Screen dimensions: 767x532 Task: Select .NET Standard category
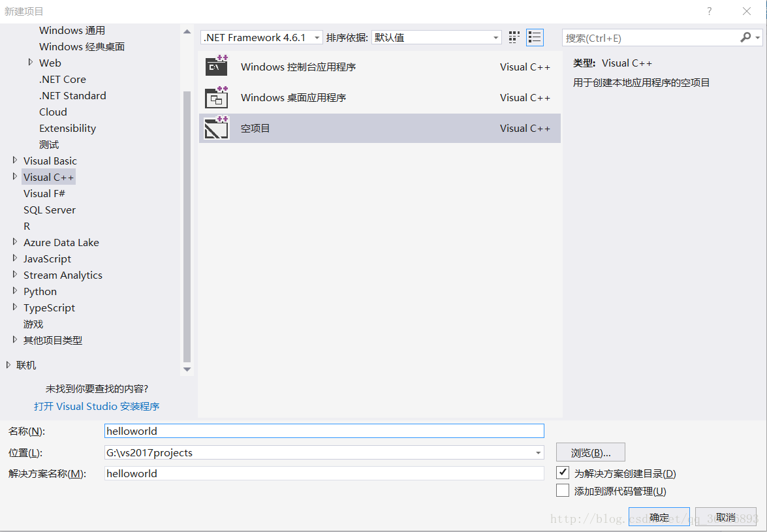tap(72, 95)
